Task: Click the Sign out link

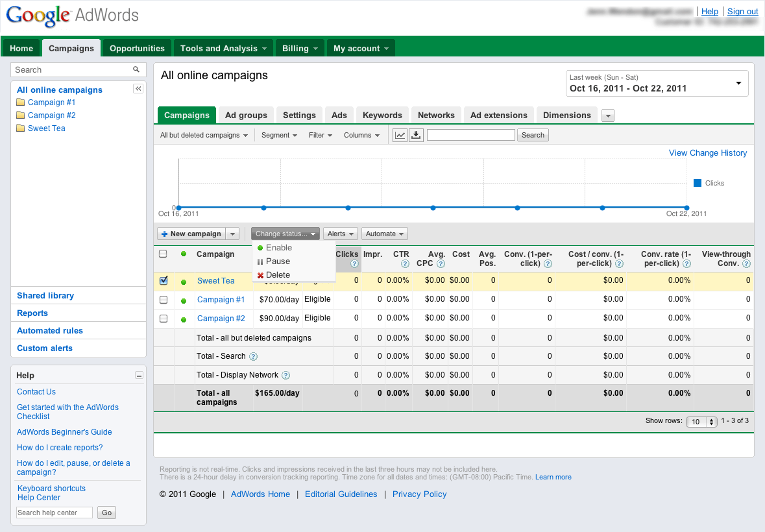Action: [742, 12]
